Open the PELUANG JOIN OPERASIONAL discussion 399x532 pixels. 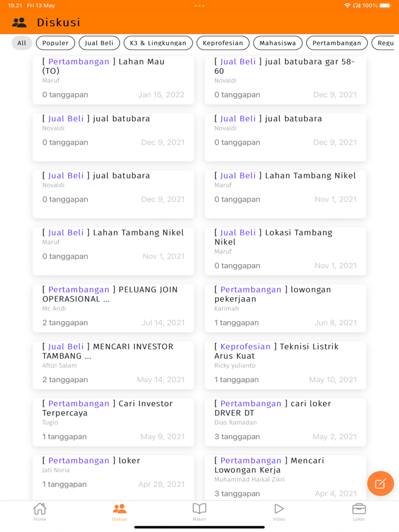(x=113, y=308)
